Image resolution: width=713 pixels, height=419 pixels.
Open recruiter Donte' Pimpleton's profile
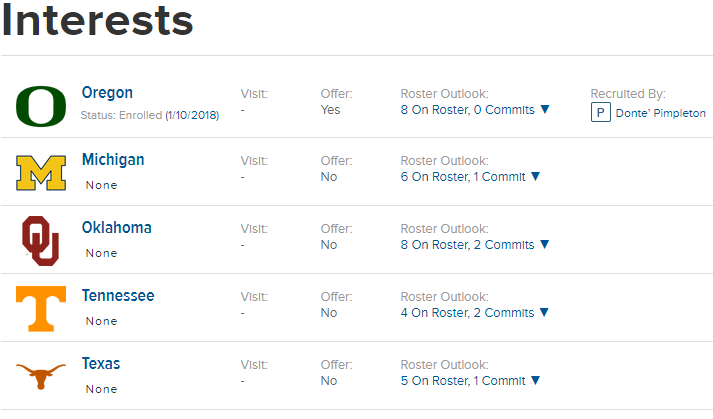(x=661, y=113)
